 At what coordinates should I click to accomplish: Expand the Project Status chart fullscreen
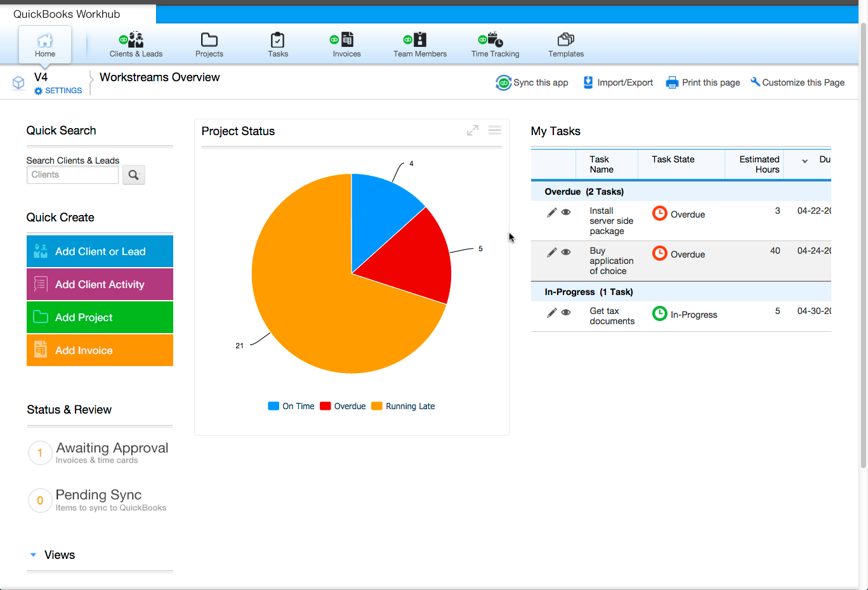pos(473,131)
